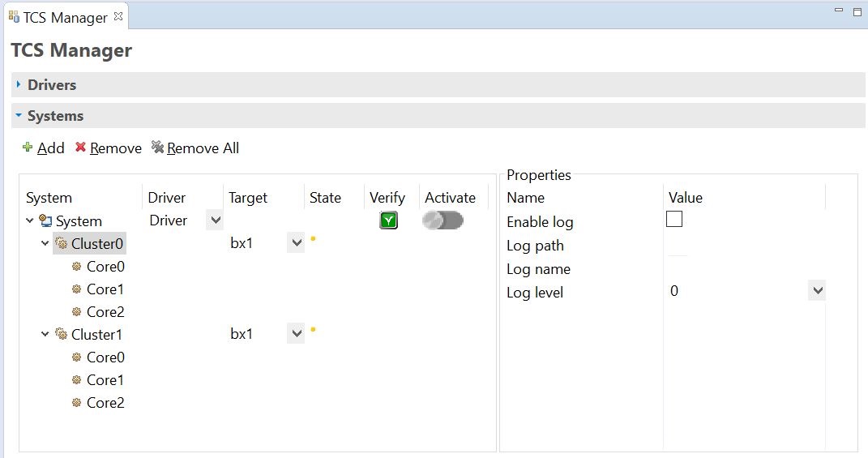Screen dimensions: 868x458
Task: Check the Enable log checkbox
Action: click(674, 220)
